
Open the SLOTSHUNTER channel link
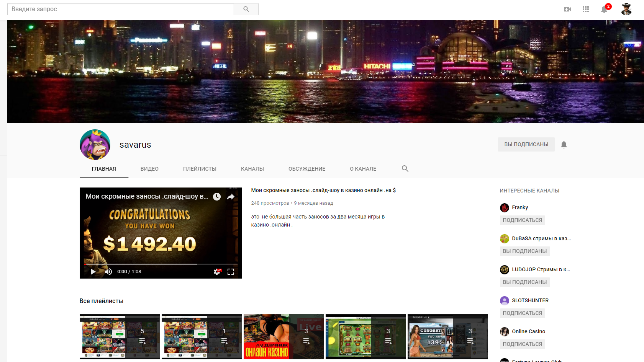[530, 300]
